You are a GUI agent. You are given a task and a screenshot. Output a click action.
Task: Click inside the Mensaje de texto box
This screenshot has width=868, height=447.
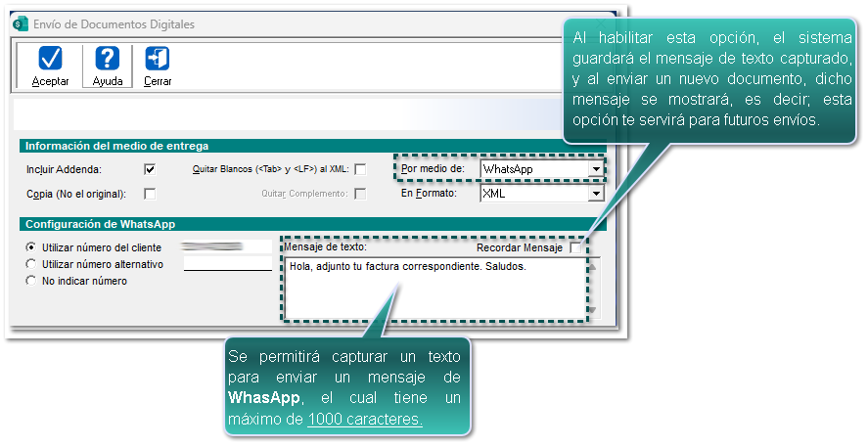pos(431,289)
